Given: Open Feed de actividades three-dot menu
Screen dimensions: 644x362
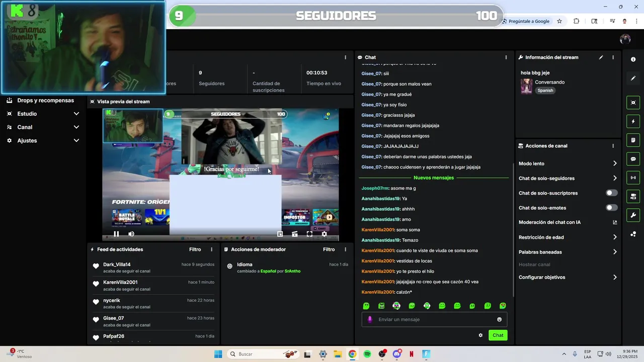Looking at the screenshot, I should pyautogui.click(x=211, y=249).
